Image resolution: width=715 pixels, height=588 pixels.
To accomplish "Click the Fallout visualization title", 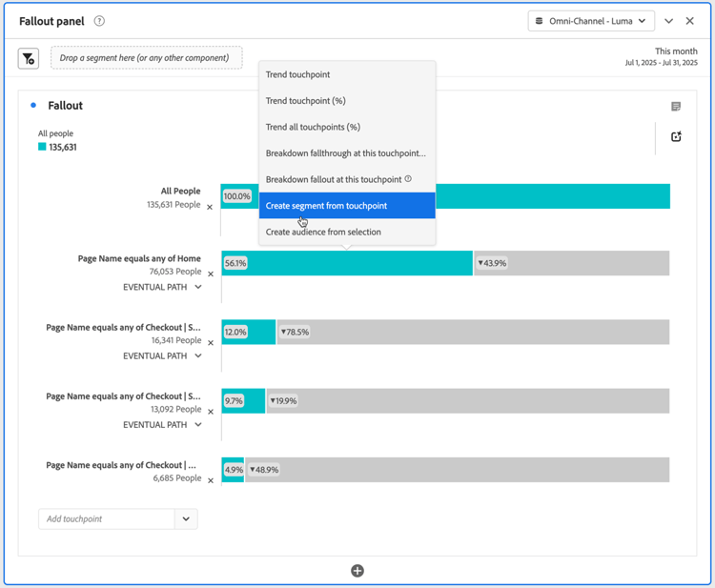I will point(65,106).
